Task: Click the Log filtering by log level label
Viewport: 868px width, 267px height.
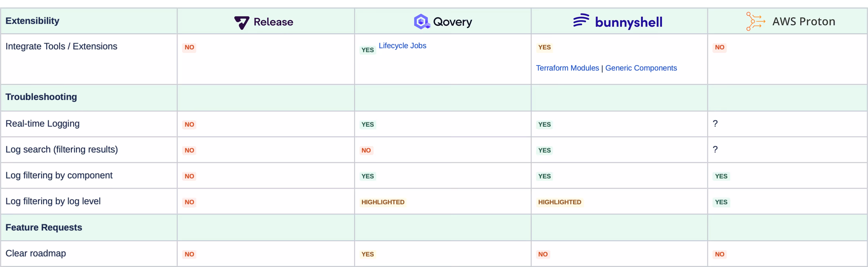Action: 53,201
